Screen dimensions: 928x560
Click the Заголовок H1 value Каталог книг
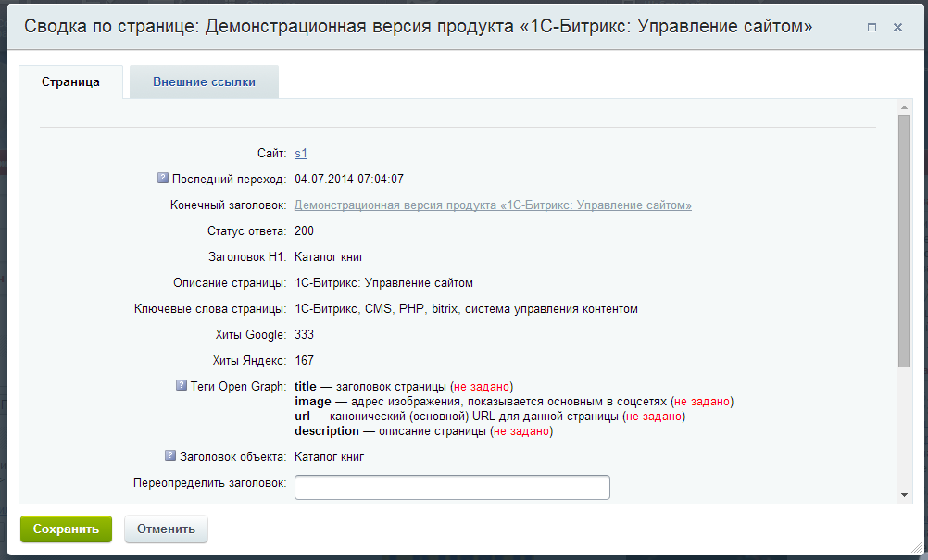pyautogui.click(x=329, y=257)
